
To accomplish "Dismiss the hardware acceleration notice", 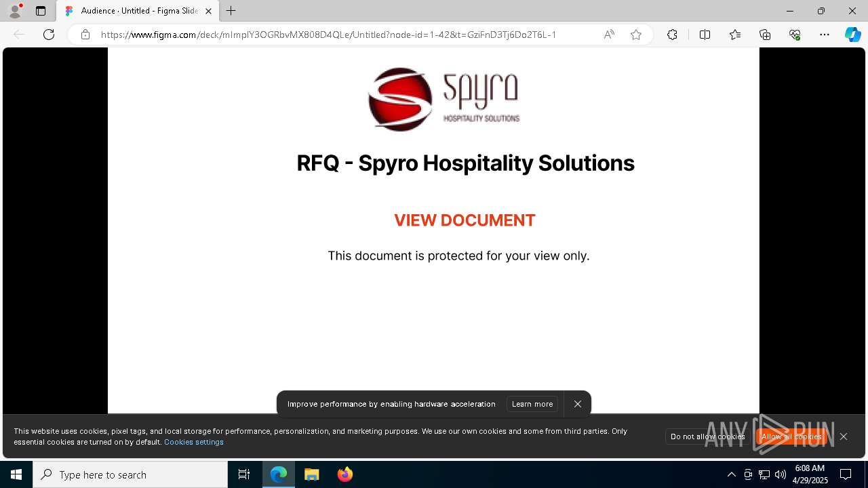I will [x=578, y=404].
